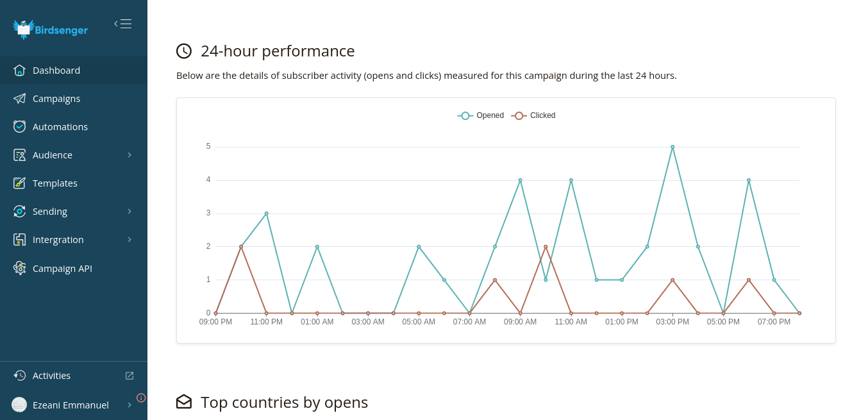Screen dimensions: 868x420
Task: Click the red info alert icon
Action: [141, 398]
